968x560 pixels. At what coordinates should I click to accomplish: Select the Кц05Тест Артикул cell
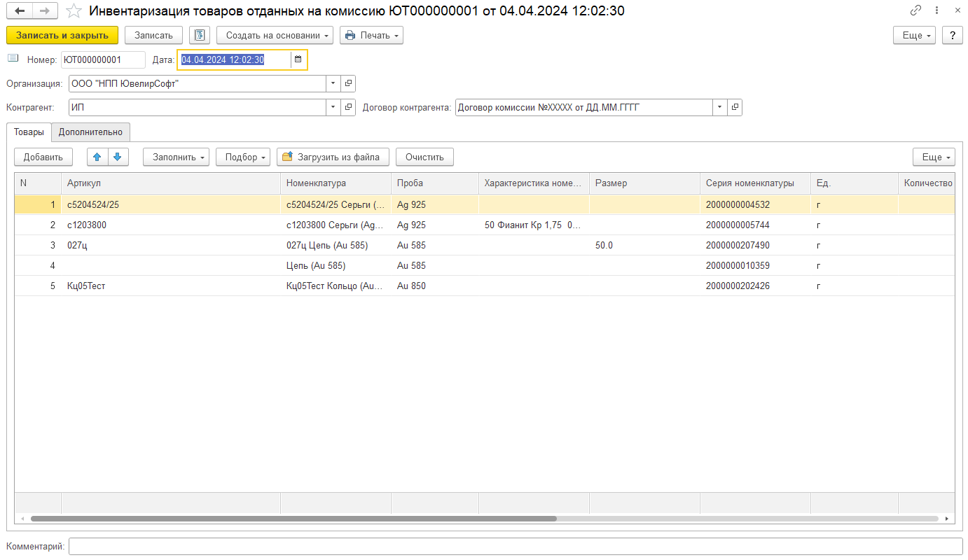coord(171,286)
